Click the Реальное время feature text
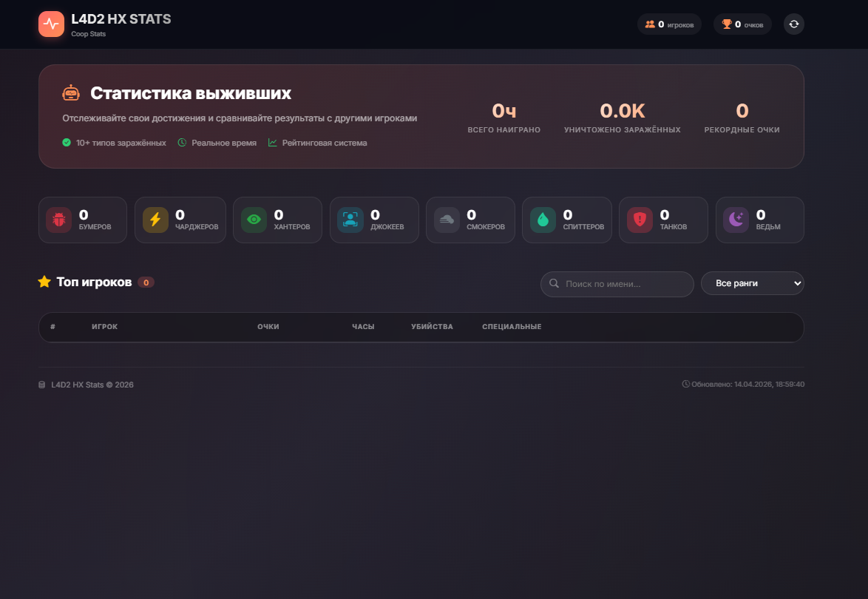The height and width of the screenshot is (599, 868). click(224, 143)
